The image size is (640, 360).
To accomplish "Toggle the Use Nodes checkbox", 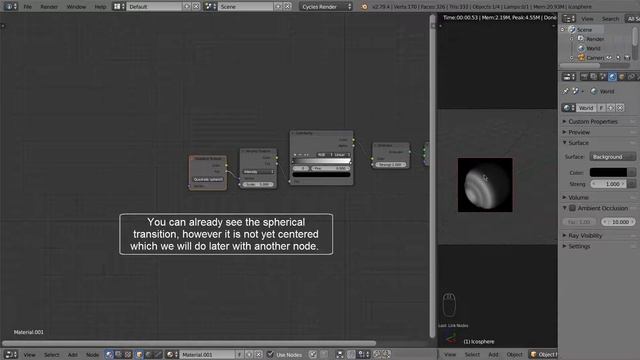I will tap(270, 355).
